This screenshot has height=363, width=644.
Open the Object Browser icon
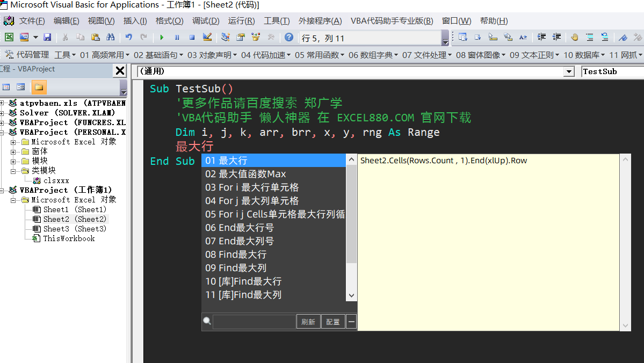pyautogui.click(x=256, y=38)
